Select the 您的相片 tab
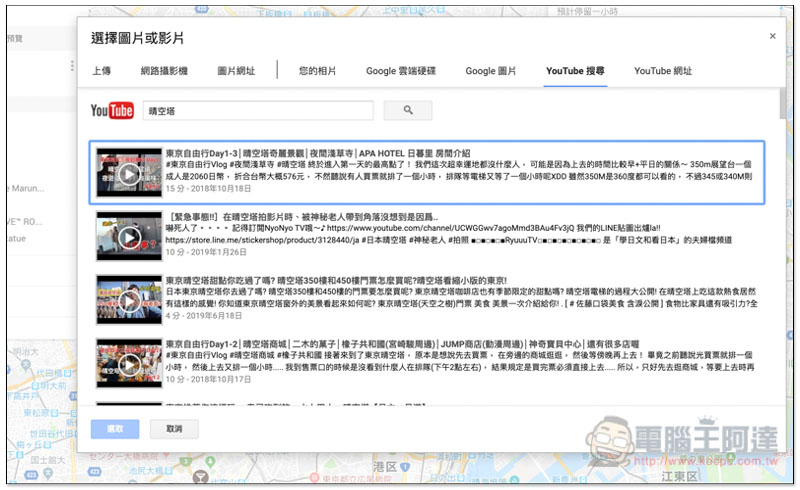This screenshot has width=800, height=490. pyautogui.click(x=317, y=71)
